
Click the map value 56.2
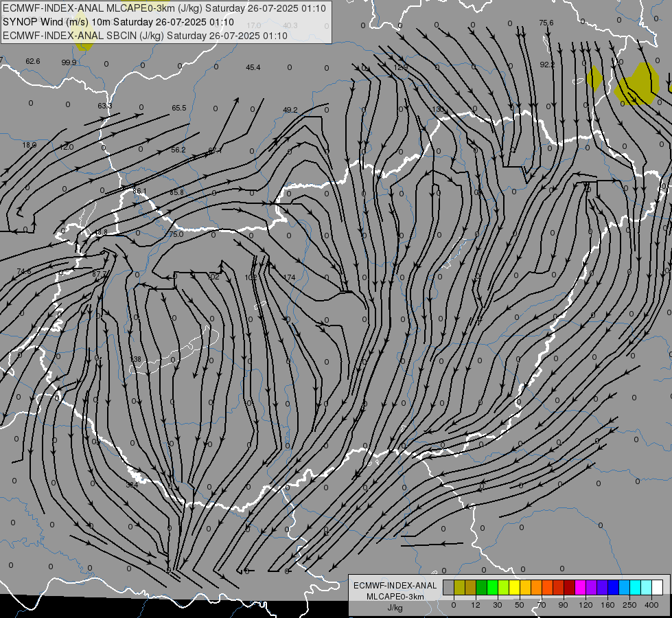(x=178, y=150)
